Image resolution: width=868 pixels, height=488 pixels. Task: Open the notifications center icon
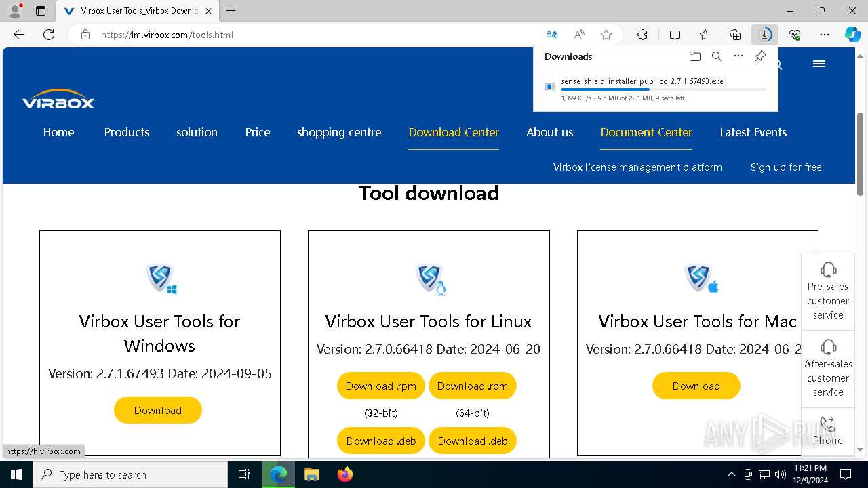pos(846,474)
